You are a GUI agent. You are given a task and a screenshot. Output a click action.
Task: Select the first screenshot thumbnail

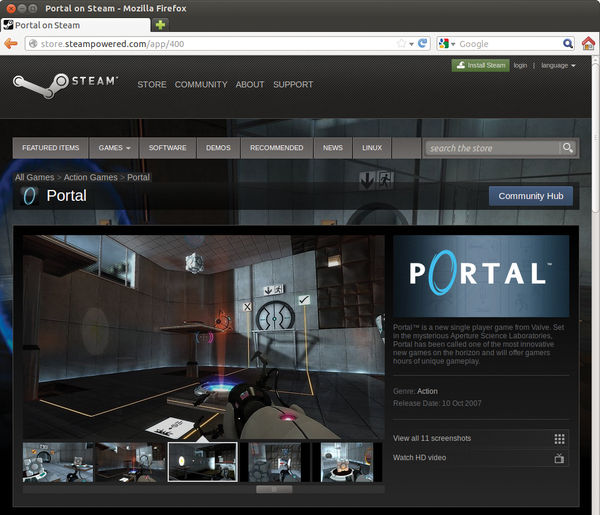coord(58,462)
